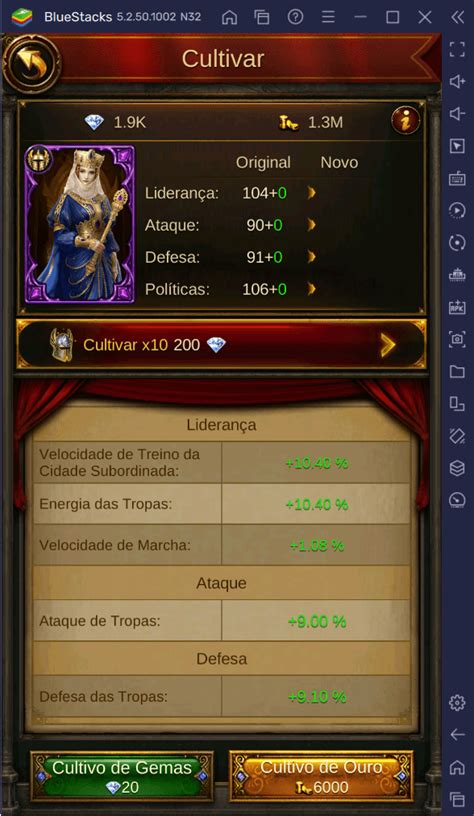Open keyboard controls editor in sidebar
Screen dimensions: 474x816
tap(457, 178)
